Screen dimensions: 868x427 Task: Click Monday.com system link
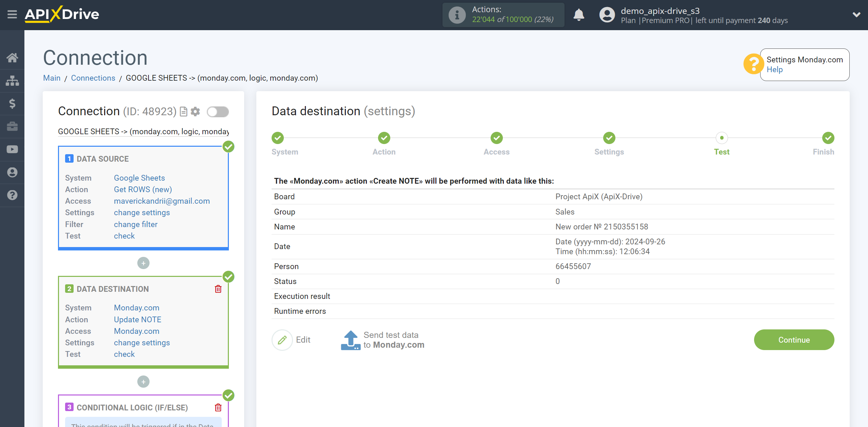[x=136, y=308]
